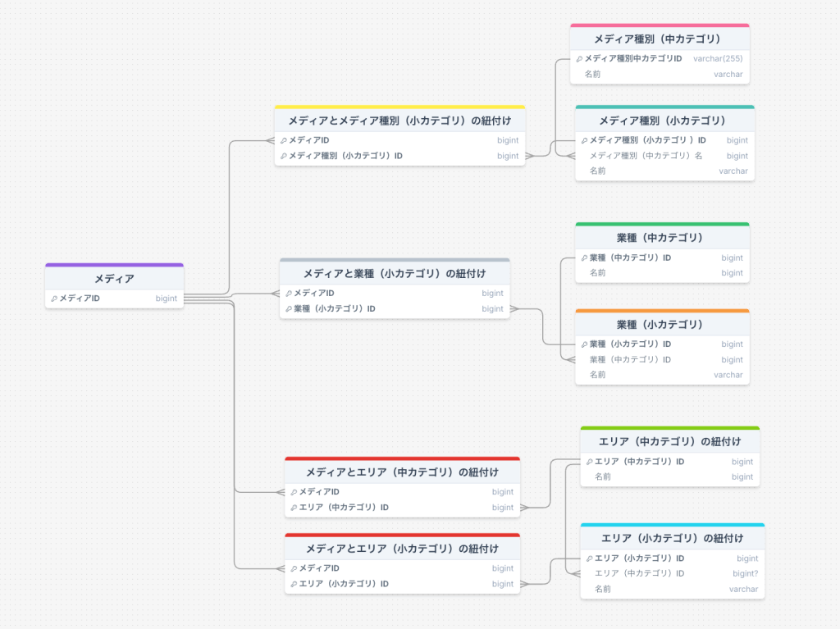Select 名前 column in メディア種別（小カテゴリ）table
Viewport: 840px width, 629px height.
664,171
